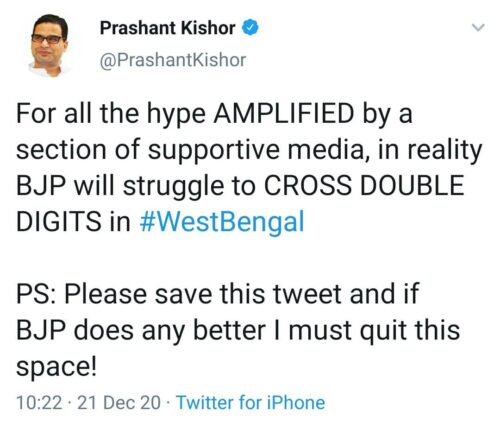Viewport: 500px width, 429px height.
Task: Open the Prashant Kishor display name
Action: pos(168,28)
